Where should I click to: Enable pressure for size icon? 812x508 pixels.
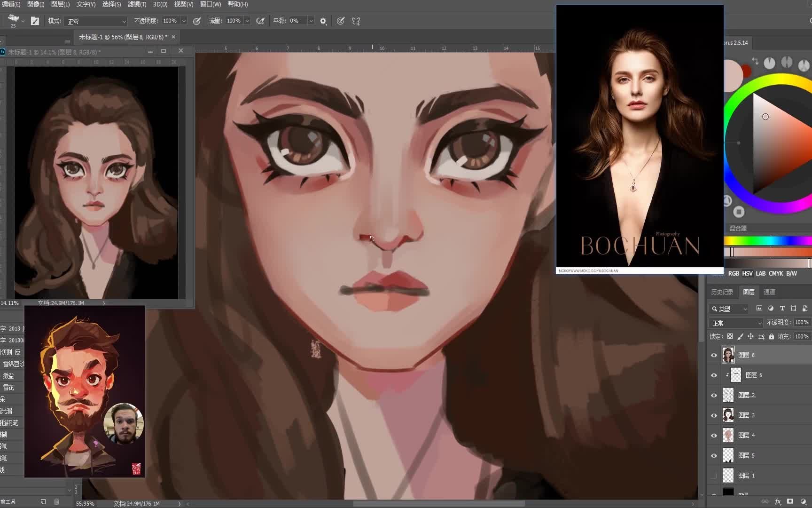341,21
